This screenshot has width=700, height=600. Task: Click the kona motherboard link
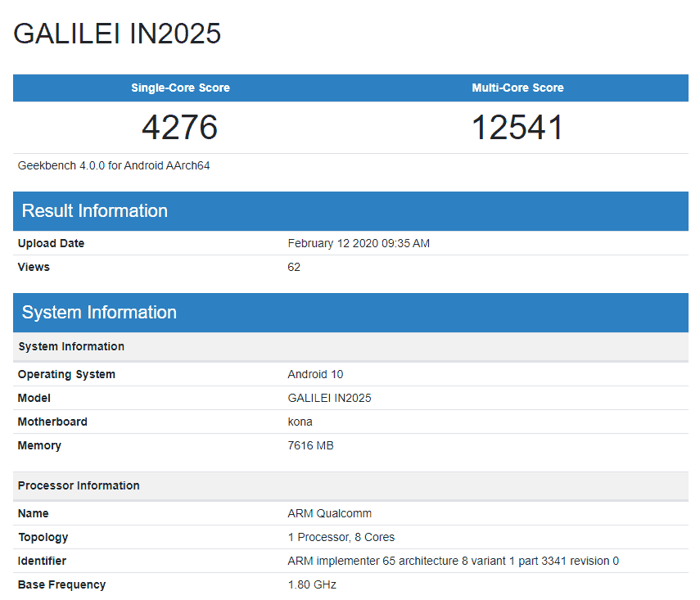pyautogui.click(x=300, y=422)
